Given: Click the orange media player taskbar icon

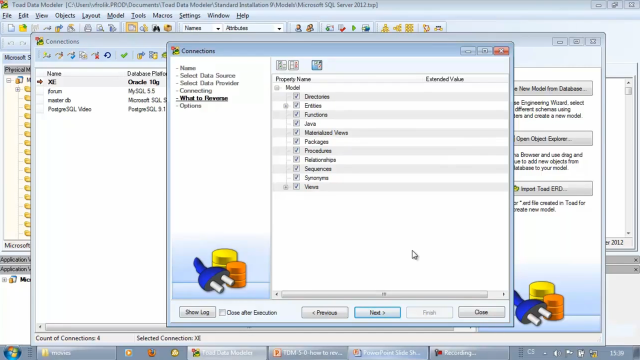Looking at the screenshot, I should pos(129,353).
